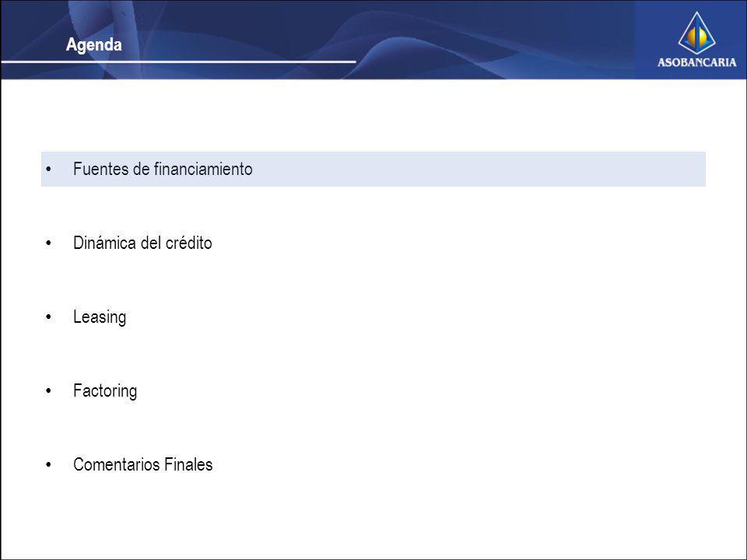Click the highlighted Fuentes de financiamiento item

pyautogui.click(x=373, y=169)
